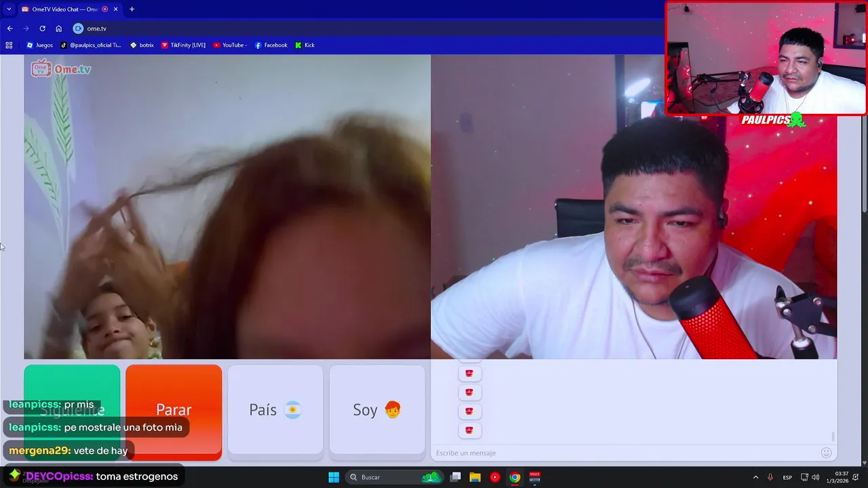Viewport: 868px width, 488px height.
Task: Click the PAULPICS overlay camera thumbnail
Action: click(x=766, y=58)
